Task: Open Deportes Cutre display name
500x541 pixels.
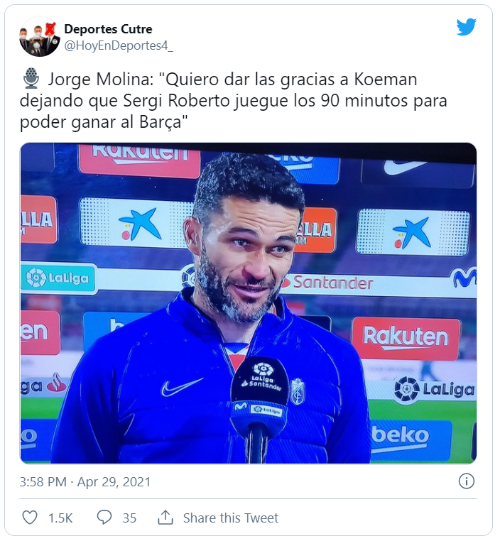Action: pyautogui.click(x=108, y=29)
